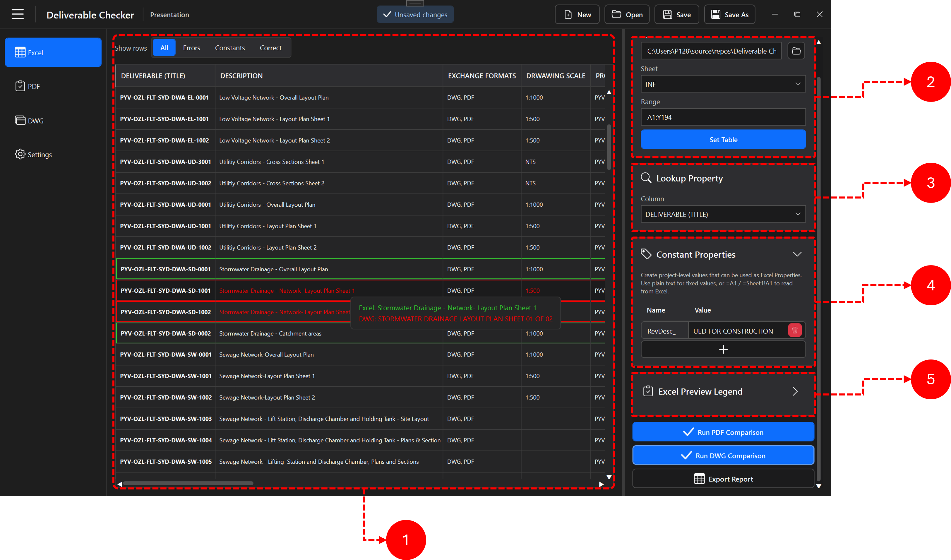
Task: Open the Sheet dropdown showing INF
Action: pyautogui.click(x=723, y=84)
